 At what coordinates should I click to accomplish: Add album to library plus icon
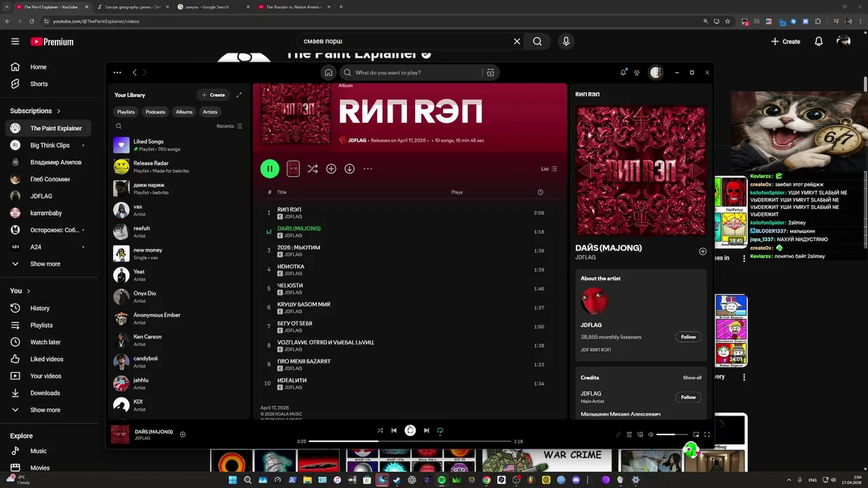(331, 169)
